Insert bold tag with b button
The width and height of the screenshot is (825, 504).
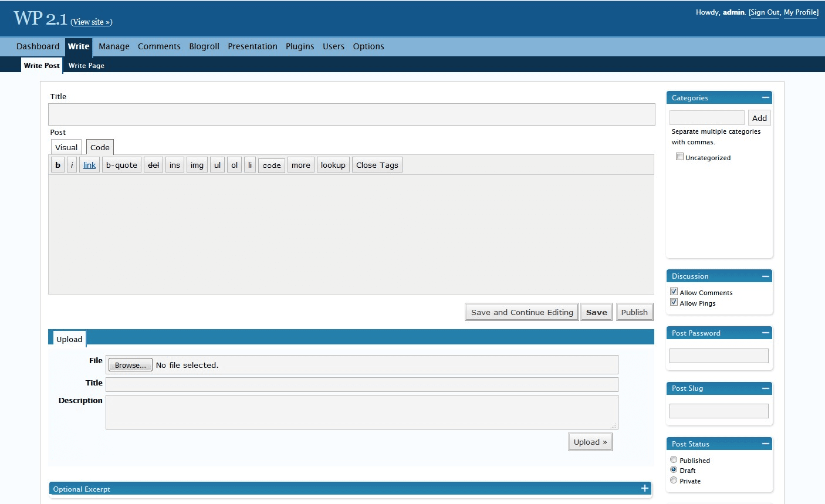tap(58, 165)
